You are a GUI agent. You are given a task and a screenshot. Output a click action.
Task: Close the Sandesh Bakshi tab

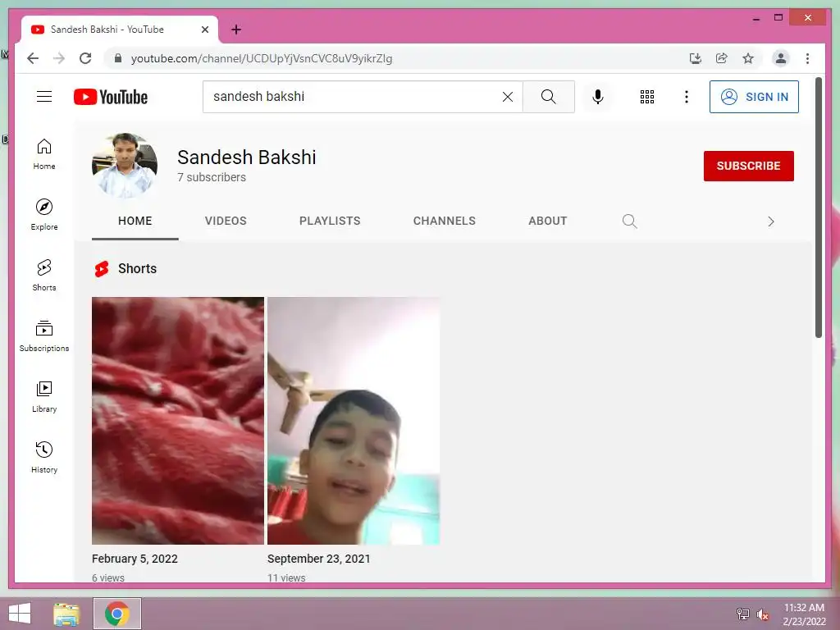pyautogui.click(x=204, y=30)
